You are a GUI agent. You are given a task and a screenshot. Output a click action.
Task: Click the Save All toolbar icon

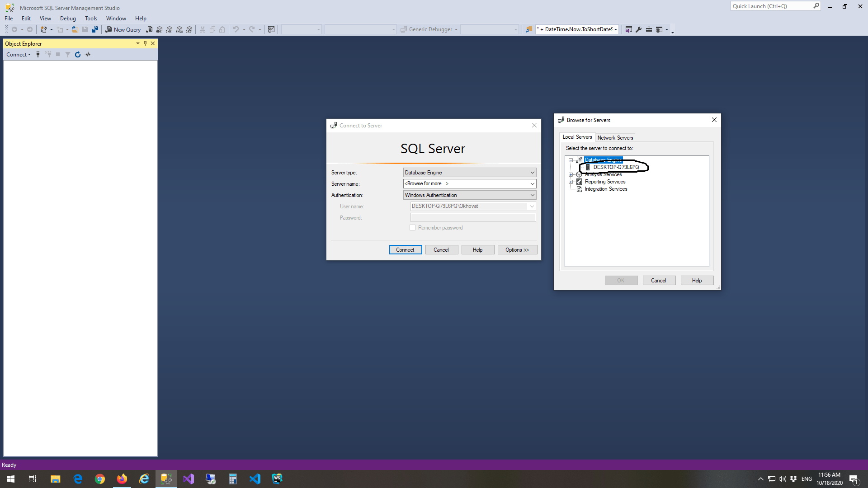pyautogui.click(x=95, y=29)
